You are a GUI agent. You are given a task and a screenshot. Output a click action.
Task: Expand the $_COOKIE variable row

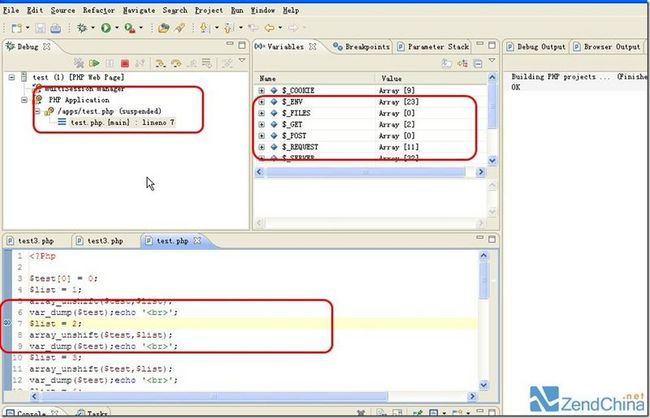tap(262, 90)
